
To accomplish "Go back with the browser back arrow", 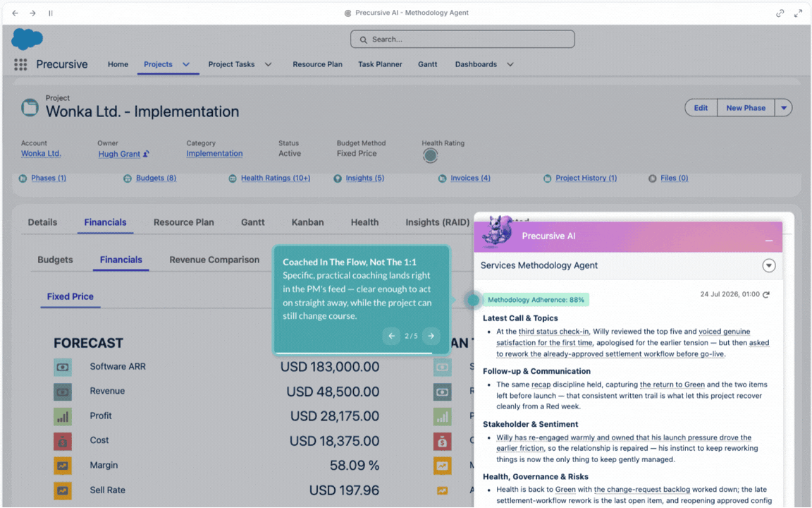I will [15, 13].
